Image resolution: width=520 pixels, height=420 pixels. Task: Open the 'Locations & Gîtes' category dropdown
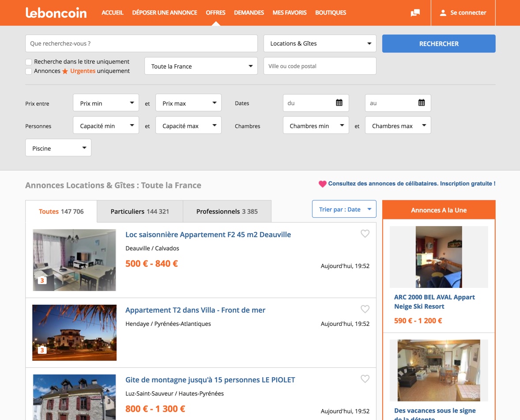point(320,43)
